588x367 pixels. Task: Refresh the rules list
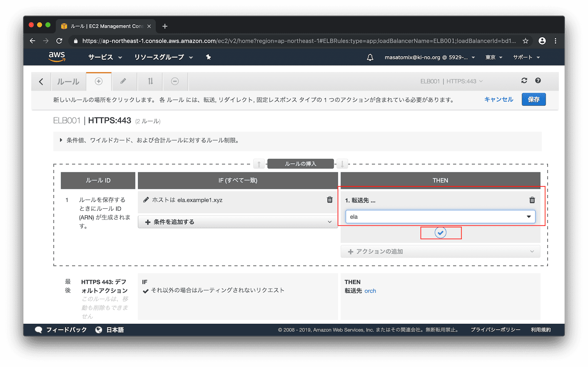(524, 81)
